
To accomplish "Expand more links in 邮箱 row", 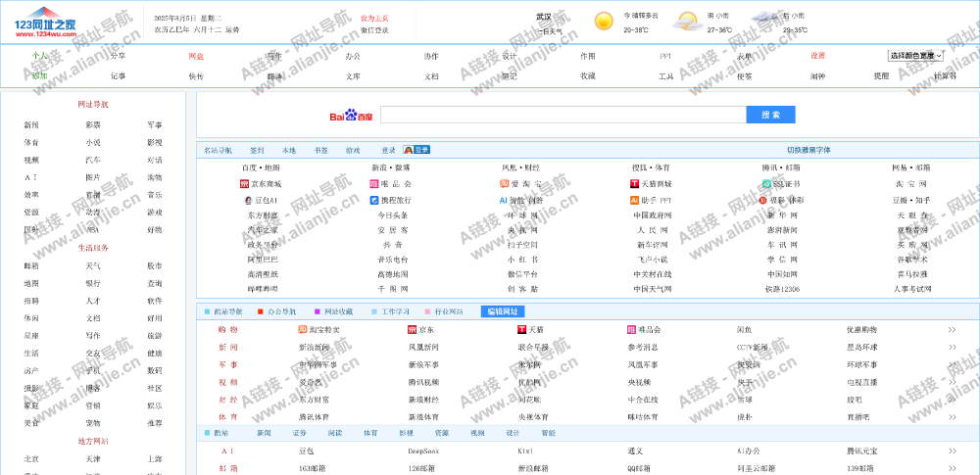I will [x=952, y=468].
